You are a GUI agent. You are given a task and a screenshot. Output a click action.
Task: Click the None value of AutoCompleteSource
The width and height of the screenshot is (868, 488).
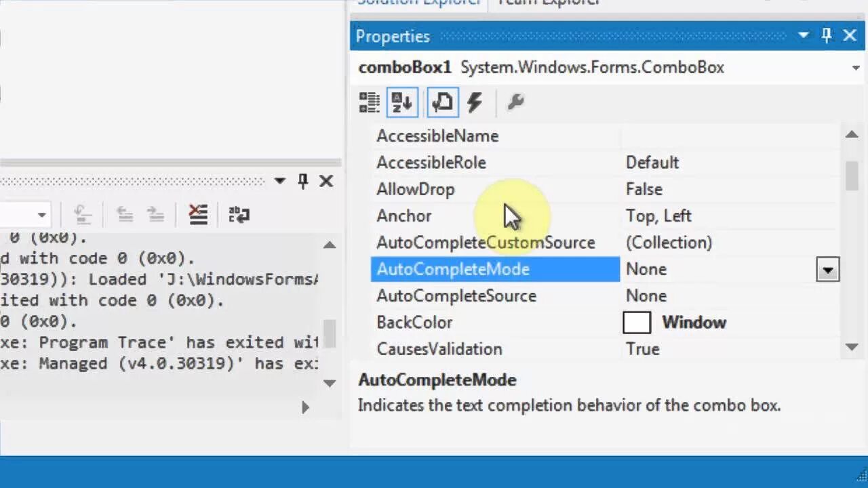[646, 296]
